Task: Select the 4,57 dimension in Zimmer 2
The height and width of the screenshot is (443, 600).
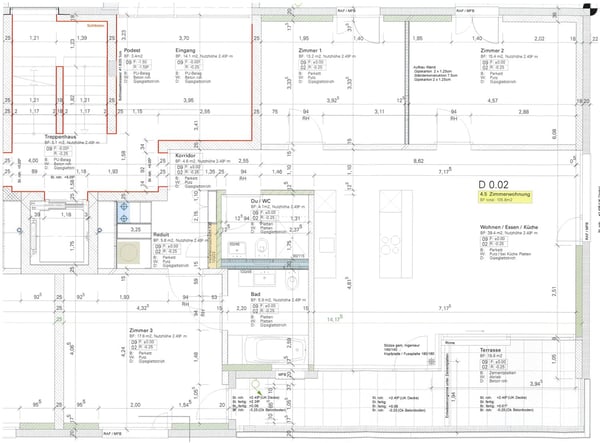Action: pyautogui.click(x=492, y=100)
